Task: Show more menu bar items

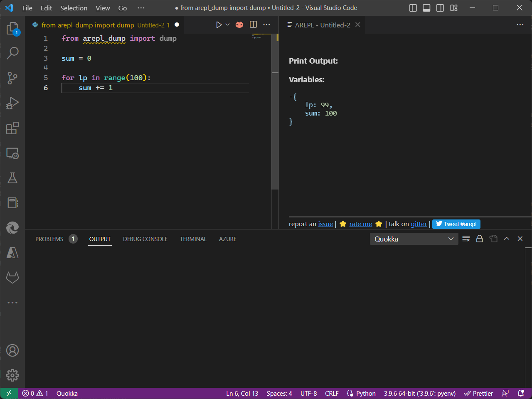Action: tap(141, 8)
